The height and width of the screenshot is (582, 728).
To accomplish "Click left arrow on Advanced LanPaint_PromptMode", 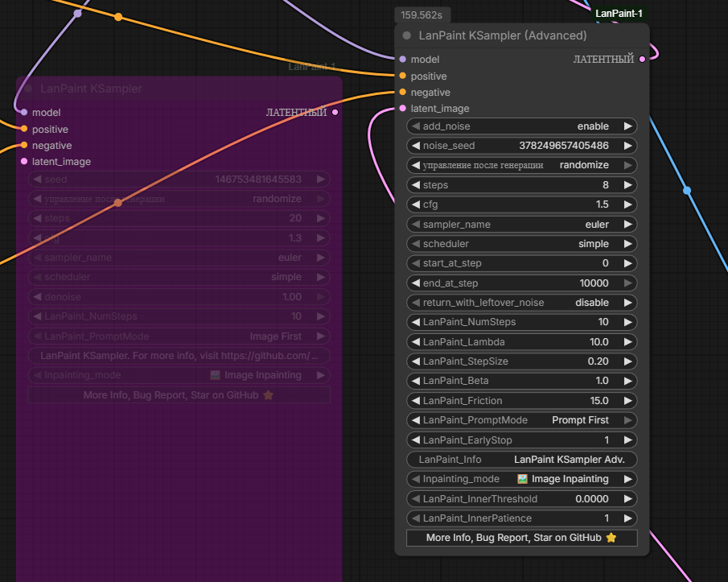I will (x=416, y=420).
